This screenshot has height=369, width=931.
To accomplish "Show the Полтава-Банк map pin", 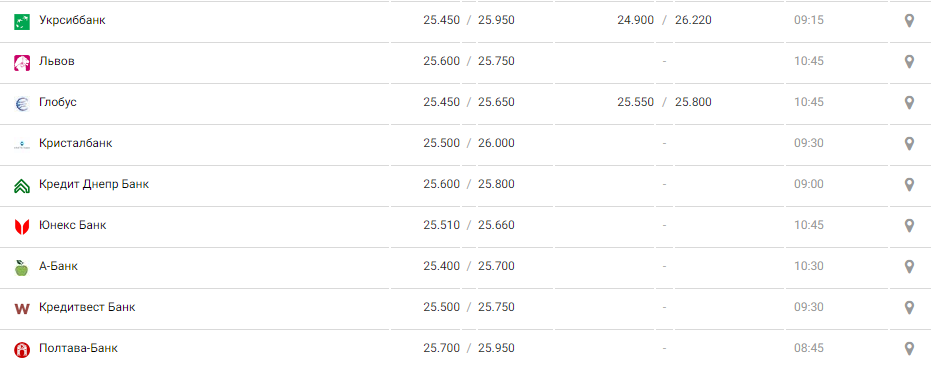I will (x=908, y=349).
